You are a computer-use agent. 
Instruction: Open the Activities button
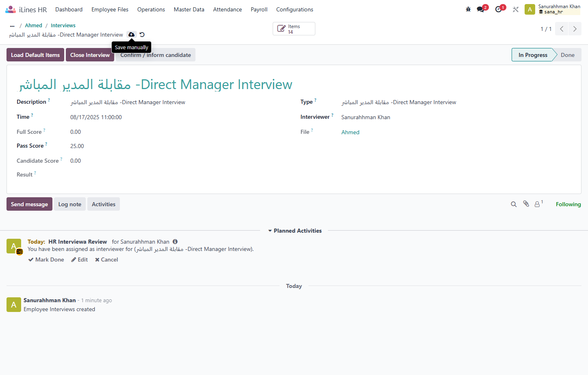coord(104,204)
